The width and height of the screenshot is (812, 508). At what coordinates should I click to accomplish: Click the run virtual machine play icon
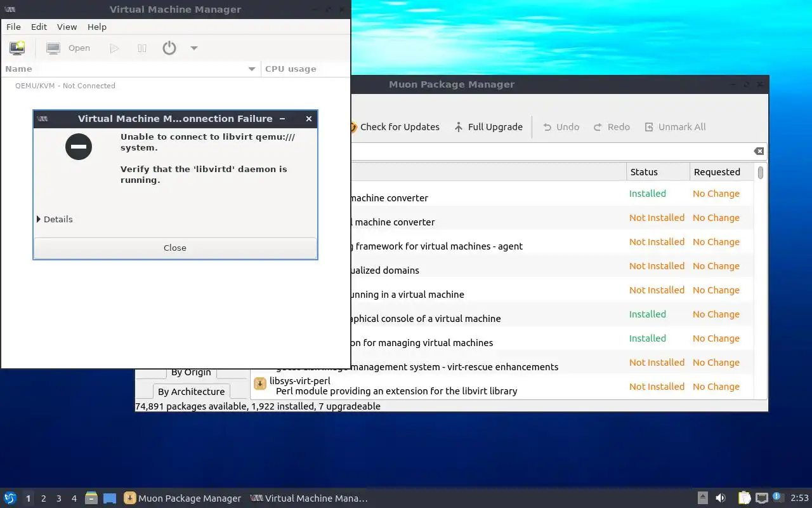tap(114, 48)
